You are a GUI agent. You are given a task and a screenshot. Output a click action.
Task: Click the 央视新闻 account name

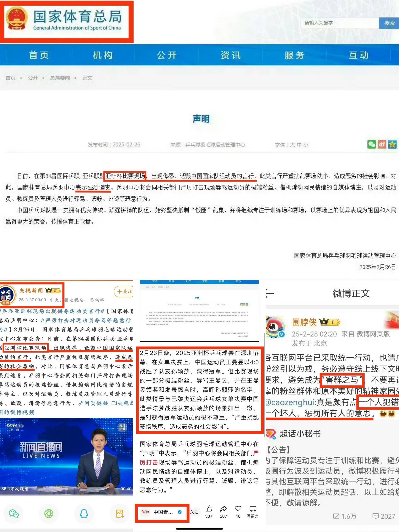click(x=31, y=291)
